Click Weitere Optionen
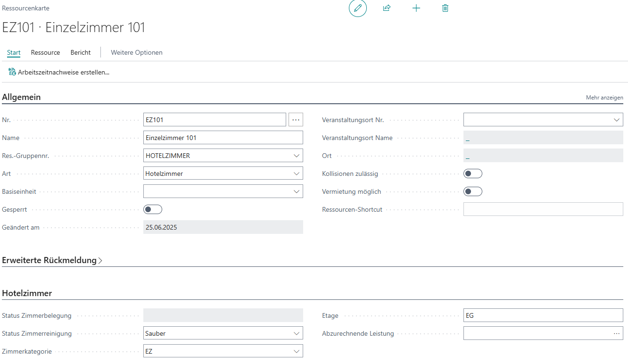The width and height of the screenshot is (628, 364). pos(137,52)
